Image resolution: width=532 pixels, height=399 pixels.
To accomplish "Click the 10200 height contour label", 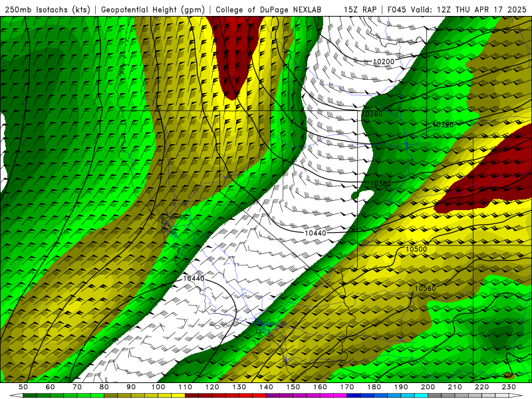I will coord(384,62).
